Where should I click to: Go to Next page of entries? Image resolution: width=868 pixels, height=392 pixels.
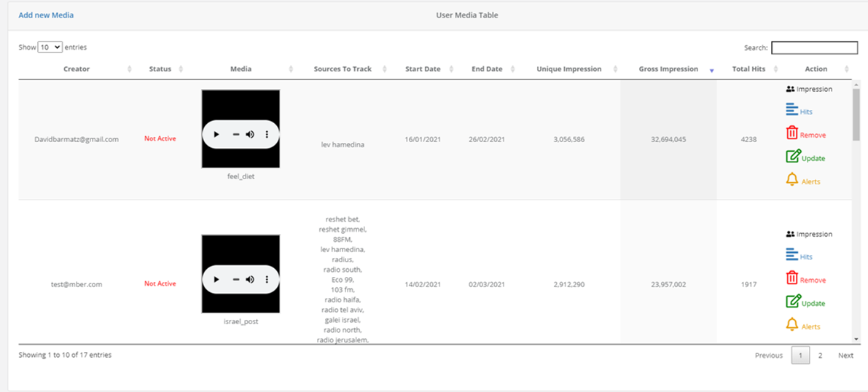[x=845, y=356]
